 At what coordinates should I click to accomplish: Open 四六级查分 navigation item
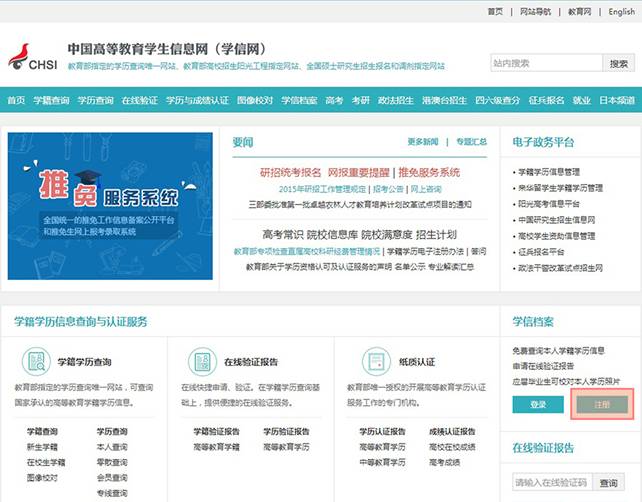click(x=498, y=100)
